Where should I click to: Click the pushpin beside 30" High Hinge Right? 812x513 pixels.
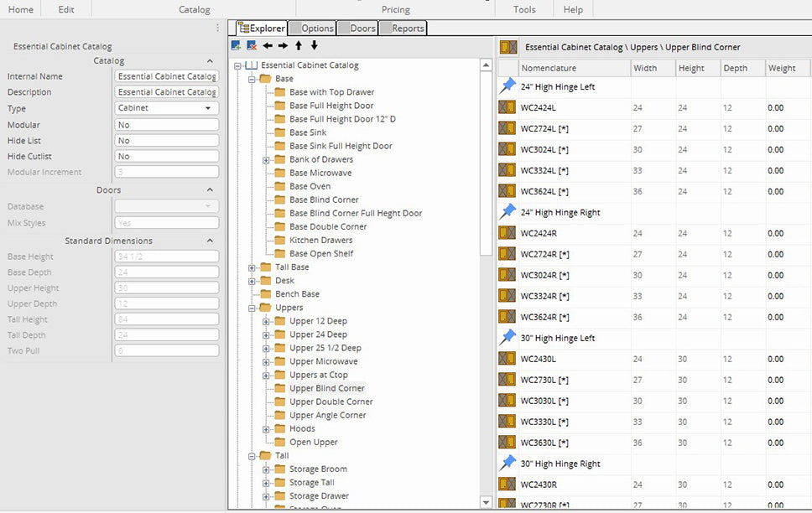pyautogui.click(x=507, y=464)
